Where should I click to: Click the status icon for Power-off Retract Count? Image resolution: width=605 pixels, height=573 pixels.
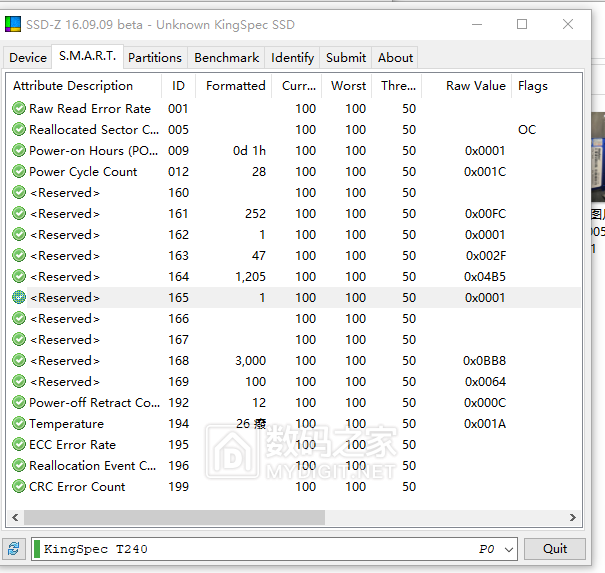click(19, 402)
